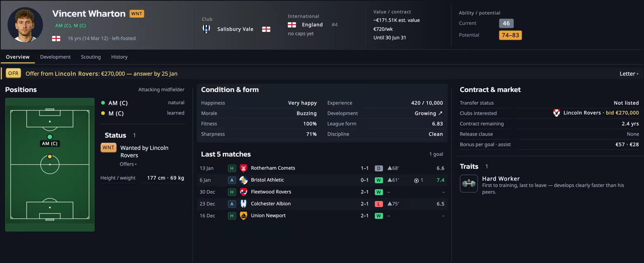
Task: Click the Rotherham Comets team badge
Action: point(244,168)
